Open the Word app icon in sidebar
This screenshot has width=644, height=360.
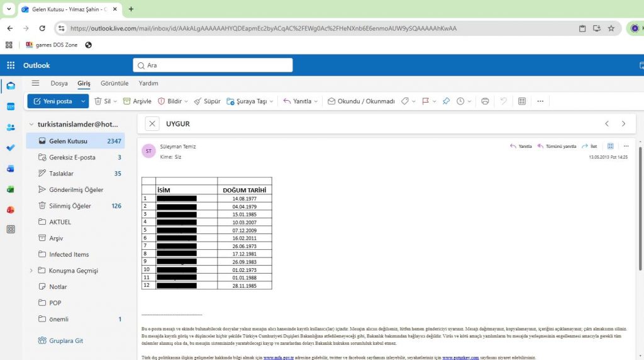[11, 169]
